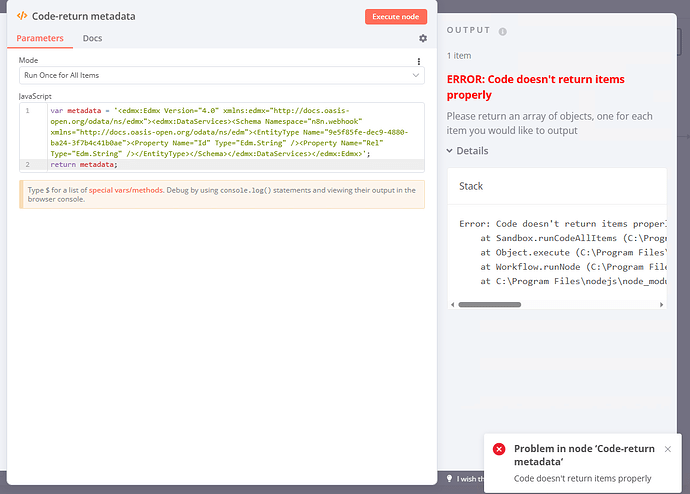
Task: Dismiss the error notification with X
Action: tap(668, 449)
